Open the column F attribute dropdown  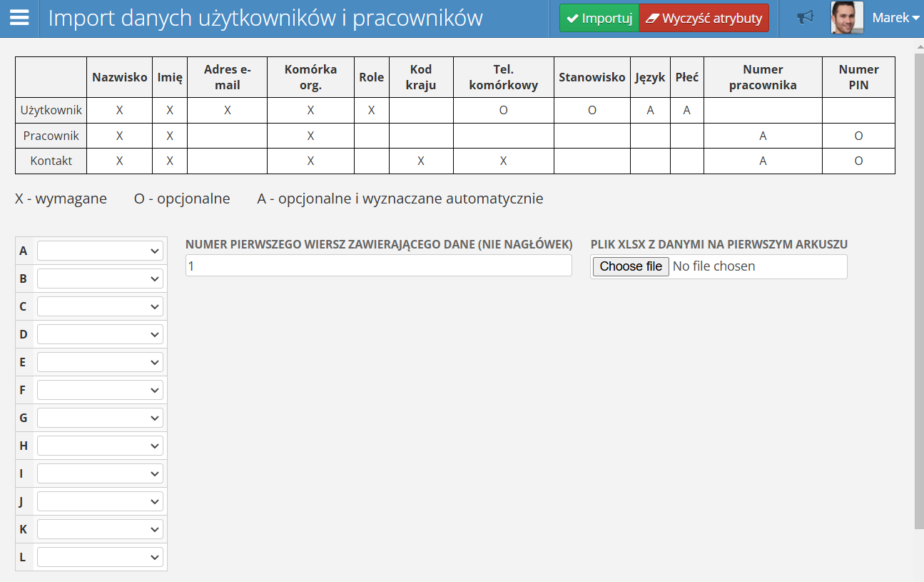(x=100, y=390)
